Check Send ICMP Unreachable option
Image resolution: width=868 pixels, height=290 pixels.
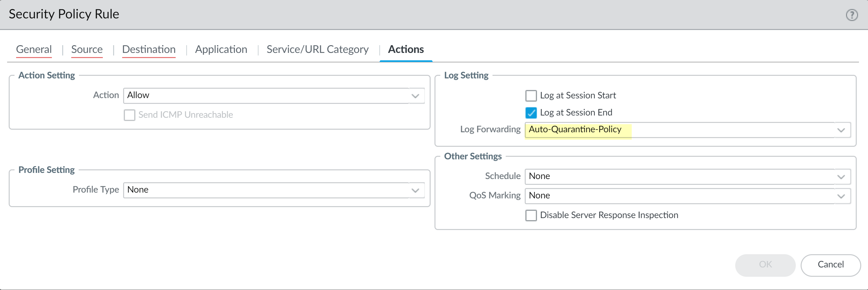tap(129, 115)
